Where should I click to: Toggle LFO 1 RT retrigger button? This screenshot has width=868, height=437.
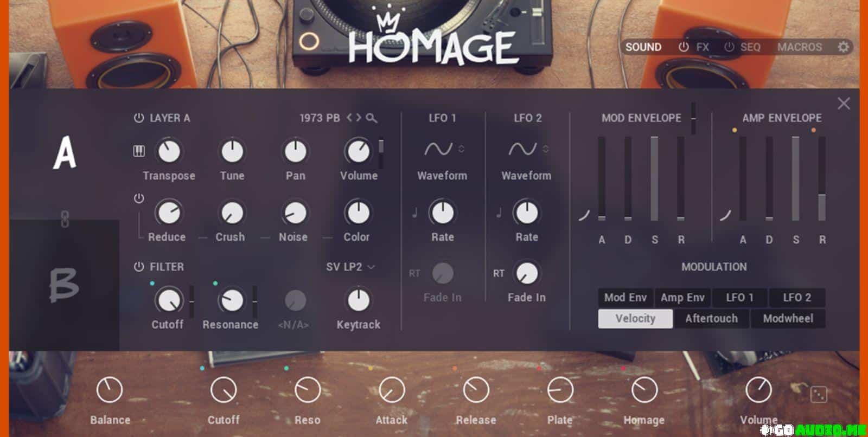414,273
